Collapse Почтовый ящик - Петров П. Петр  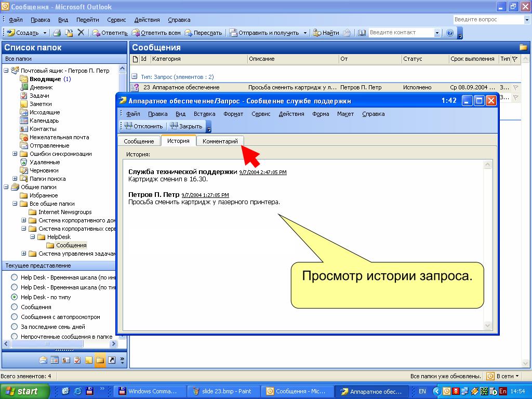tap(6, 71)
